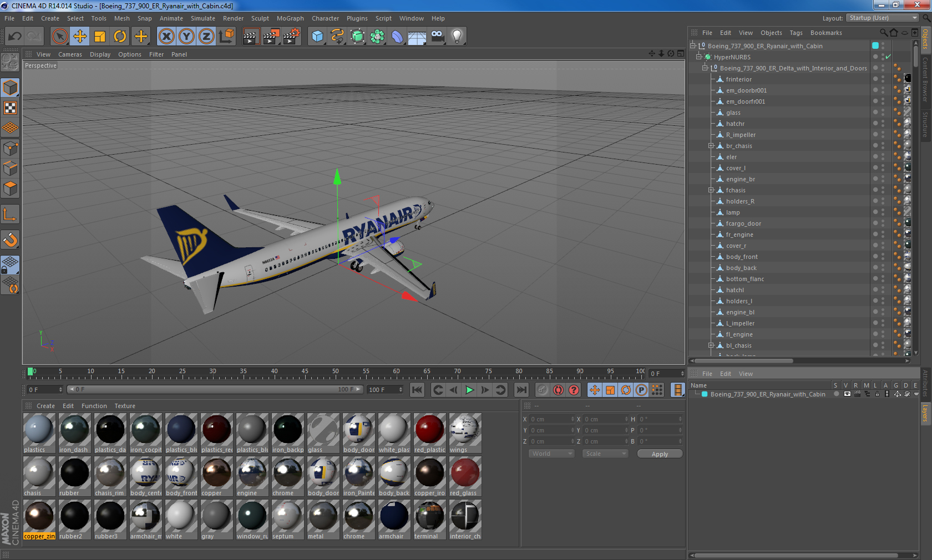Select the wings material thumbnail

click(x=465, y=433)
